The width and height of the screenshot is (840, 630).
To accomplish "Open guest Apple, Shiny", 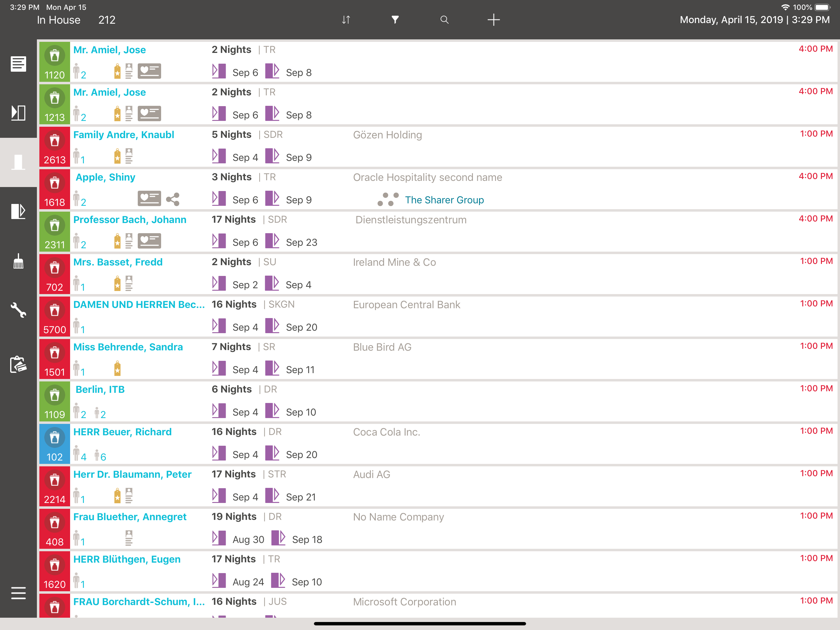I will 105,177.
